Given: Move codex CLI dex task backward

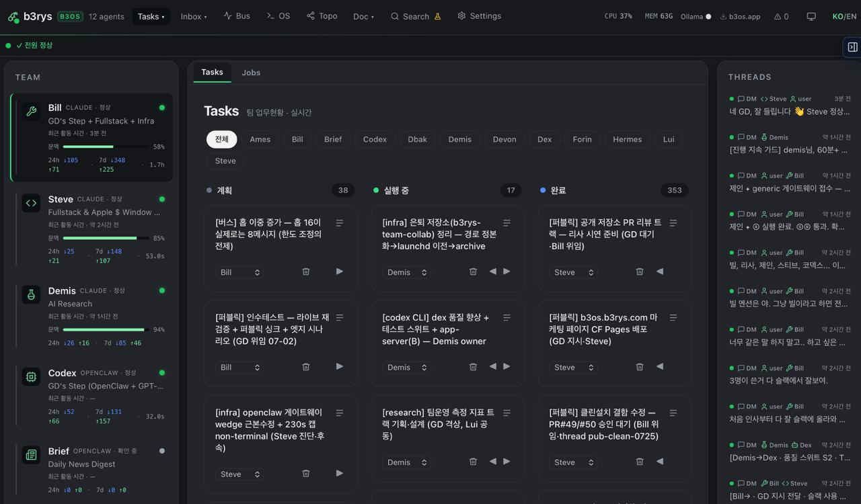Looking at the screenshot, I should point(493,367).
